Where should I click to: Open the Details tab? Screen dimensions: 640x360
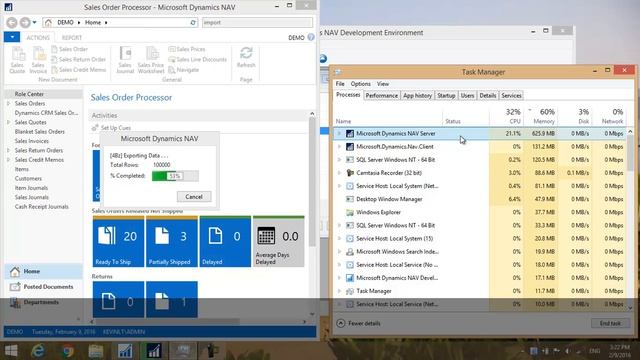[488, 96]
